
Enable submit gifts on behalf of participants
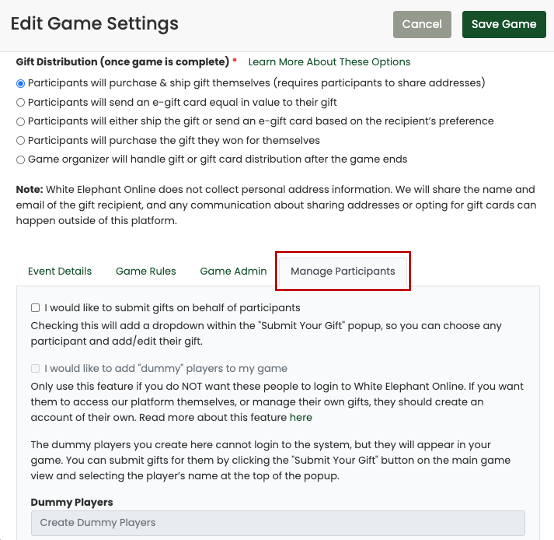coord(35,308)
